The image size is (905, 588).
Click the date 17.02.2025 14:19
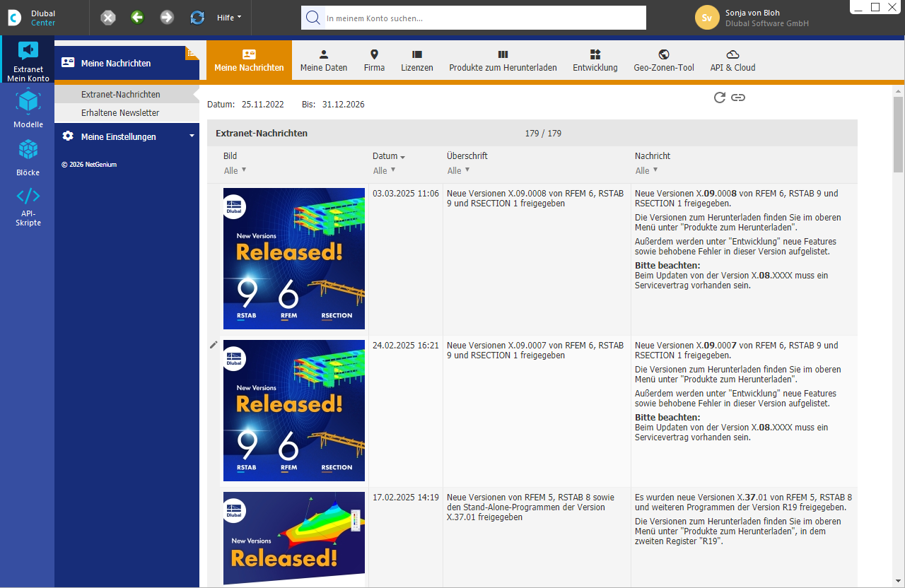[406, 498]
